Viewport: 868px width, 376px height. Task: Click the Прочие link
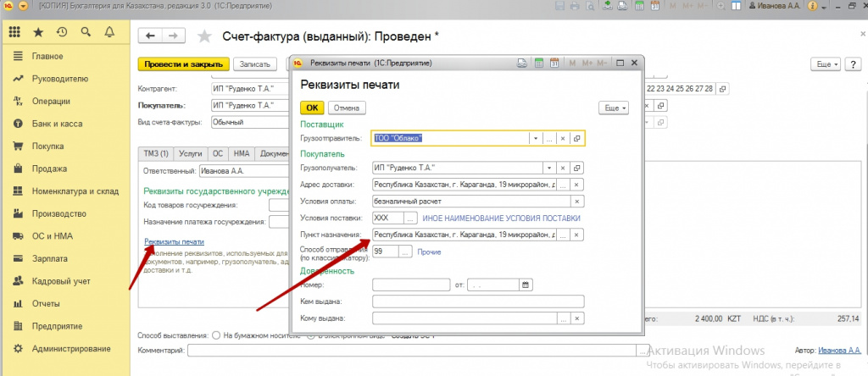pos(429,252)
